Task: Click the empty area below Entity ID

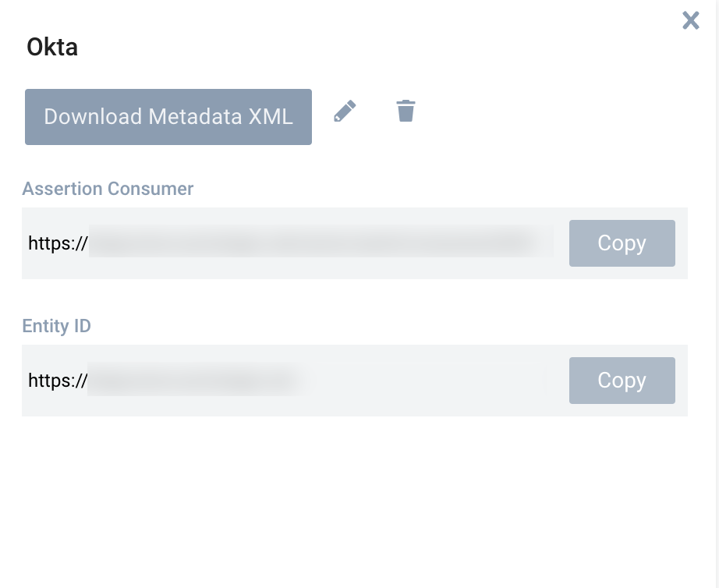Action: point(351,499)
